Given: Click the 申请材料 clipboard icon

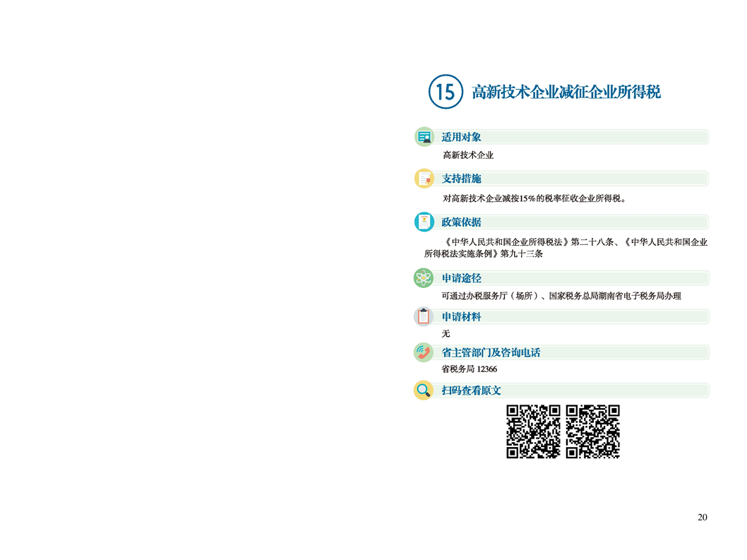Looking at the screenshot, I should pos(424,316).
